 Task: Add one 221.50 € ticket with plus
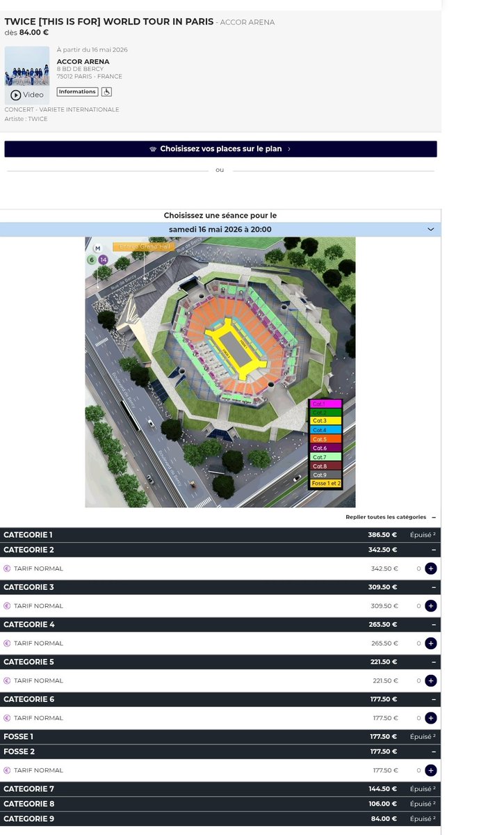[x=430, y=681]
